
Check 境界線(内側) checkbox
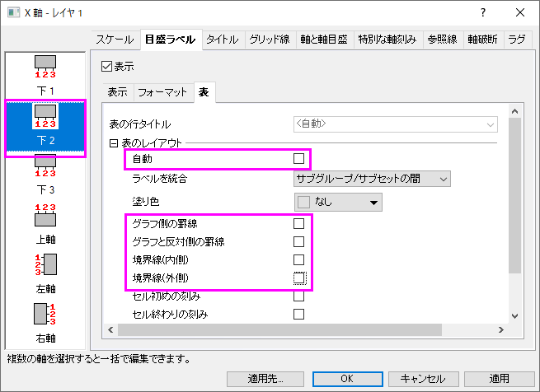(298, 259)
